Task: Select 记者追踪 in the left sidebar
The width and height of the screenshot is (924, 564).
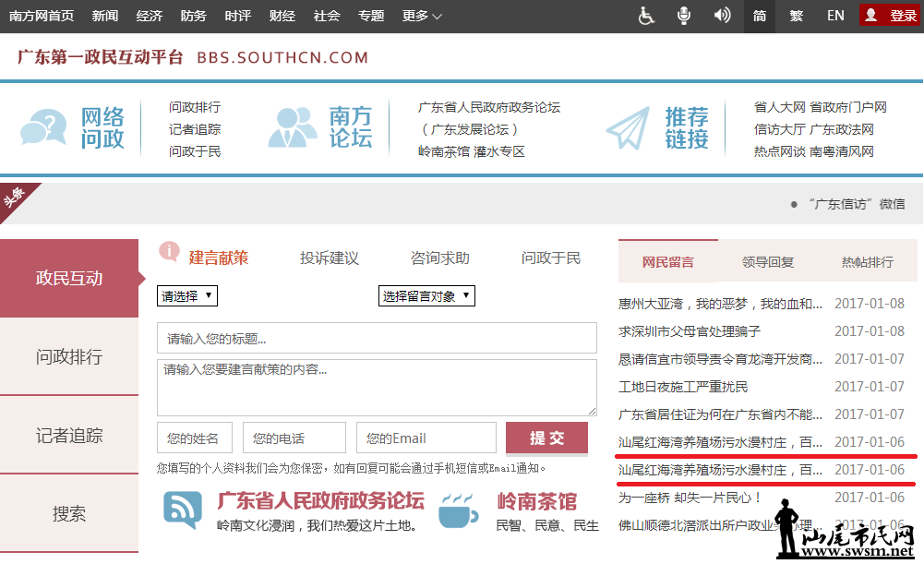Action: (x=69, y=435)
